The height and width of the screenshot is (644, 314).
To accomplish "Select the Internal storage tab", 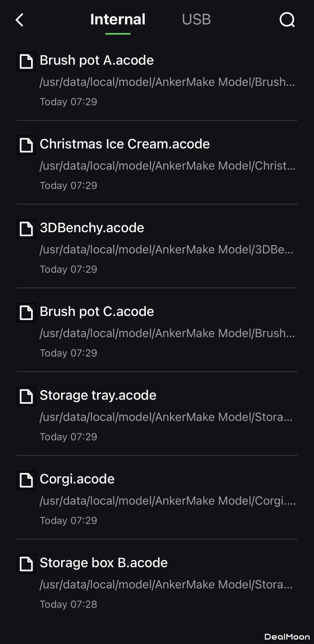I will pos(118,20).
